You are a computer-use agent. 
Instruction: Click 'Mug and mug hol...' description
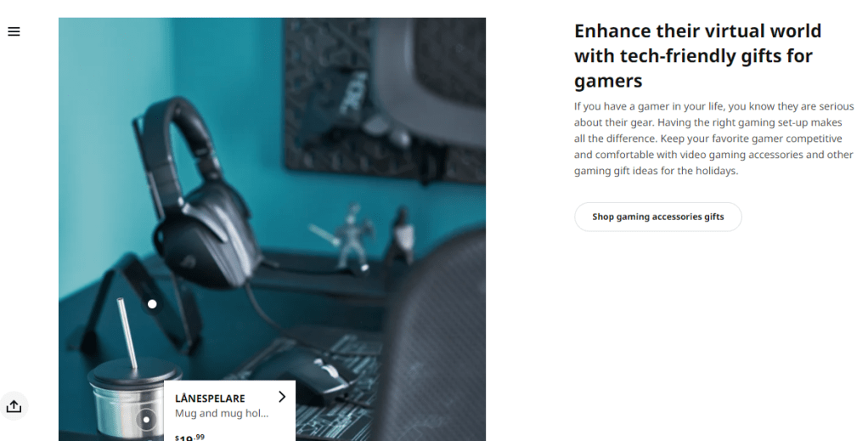[x=222, y=413]
